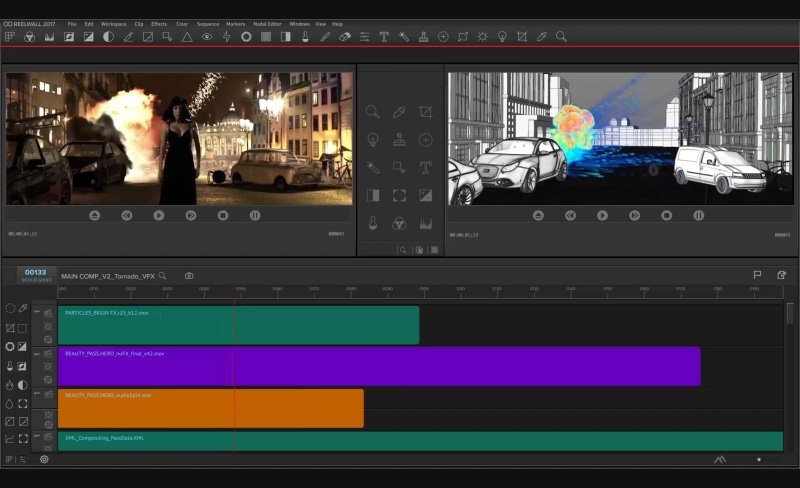Expand the PARTICLES_BEGIN FX track arrow
This screenshot has height=488, width=800.
pyautogui.click(x=37, y=311)
